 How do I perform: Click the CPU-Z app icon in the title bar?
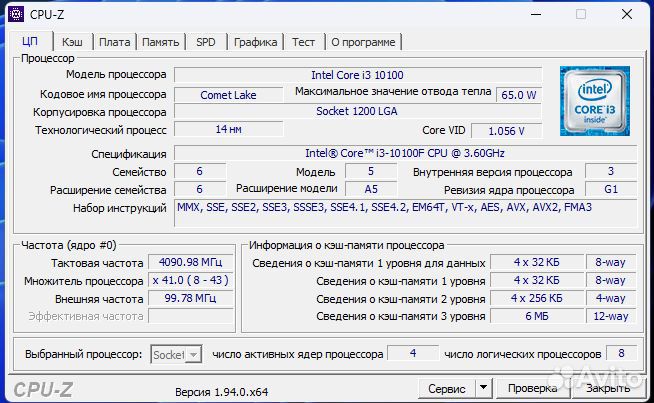[x=16, y=14]
